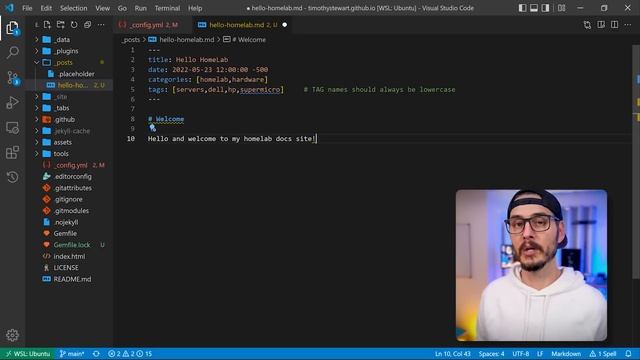Click the 1 Spell indicator
Image resolution: width=640 pixels, height=360 pixels.
(602, 354)
